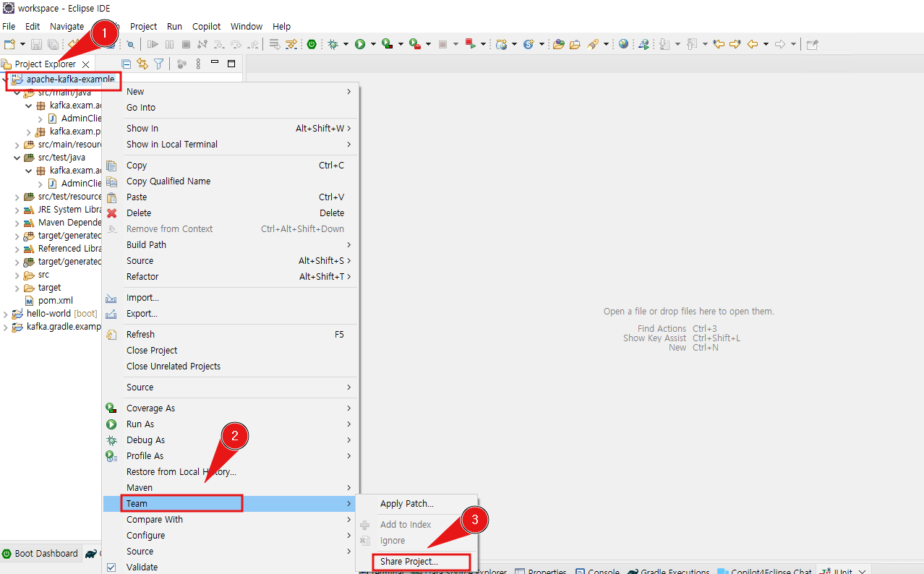Click the Drop to Frame toolbar icon

point(275,44)
